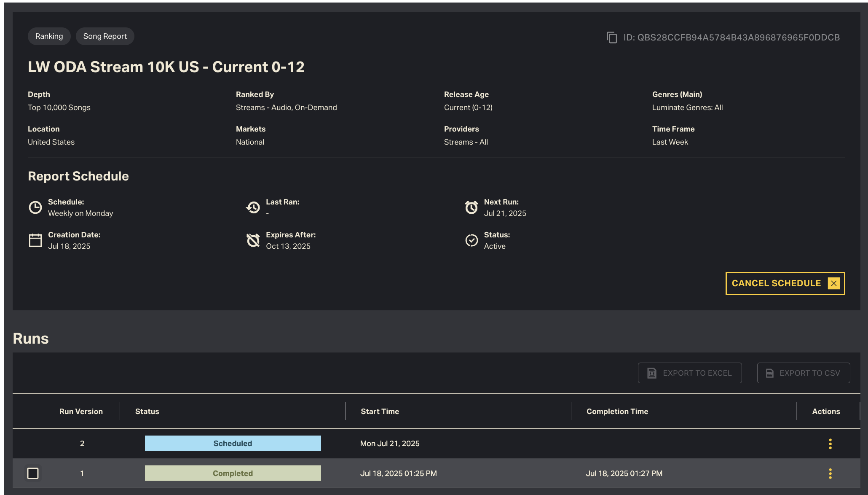
Task: Click the Song Report tag chip
Action: pos(105,36)
